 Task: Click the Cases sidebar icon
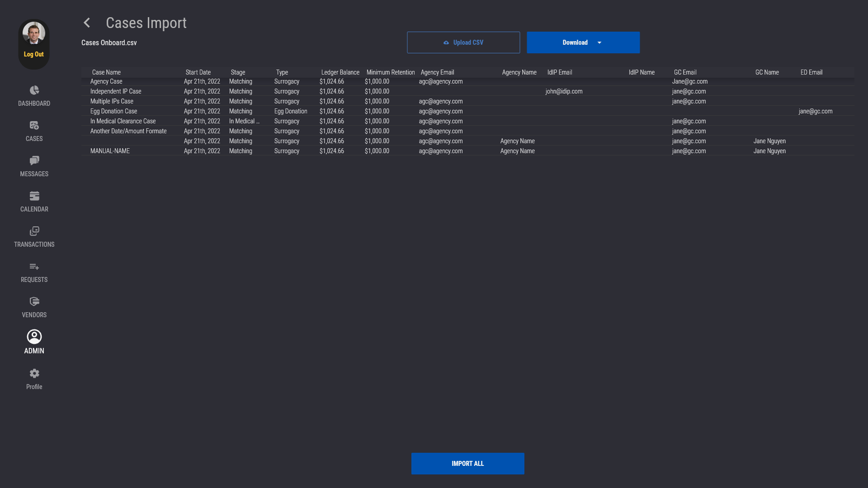tap(34, 126)
